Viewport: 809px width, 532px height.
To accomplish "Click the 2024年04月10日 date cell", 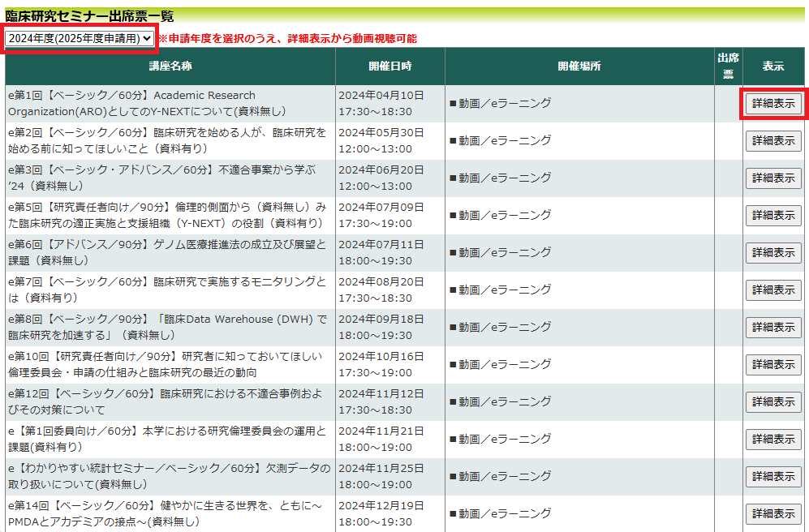I will [378, 96].
